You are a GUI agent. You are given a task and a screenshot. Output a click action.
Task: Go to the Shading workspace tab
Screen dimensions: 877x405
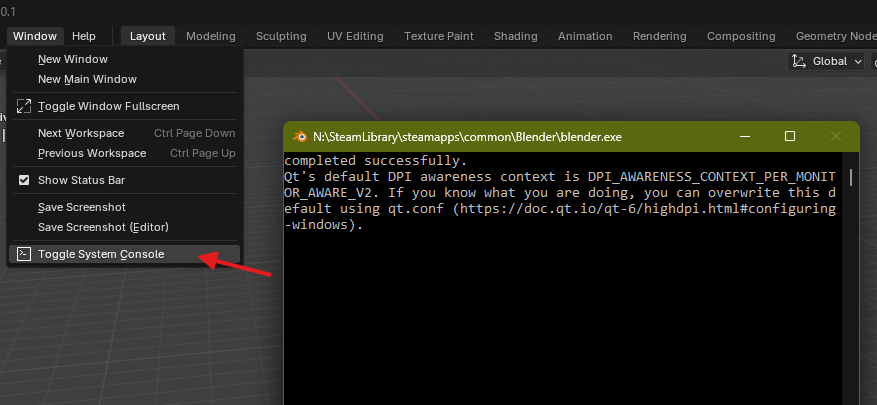[x=515, y=36]
